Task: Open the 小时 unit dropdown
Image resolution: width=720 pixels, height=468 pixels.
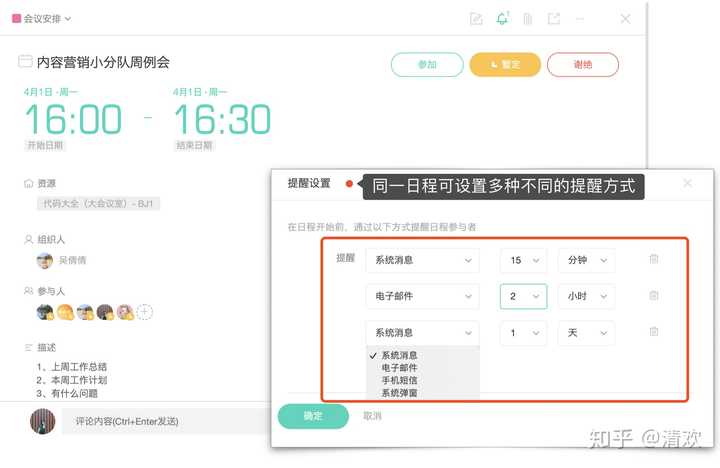Action: [x=586, y=296]
